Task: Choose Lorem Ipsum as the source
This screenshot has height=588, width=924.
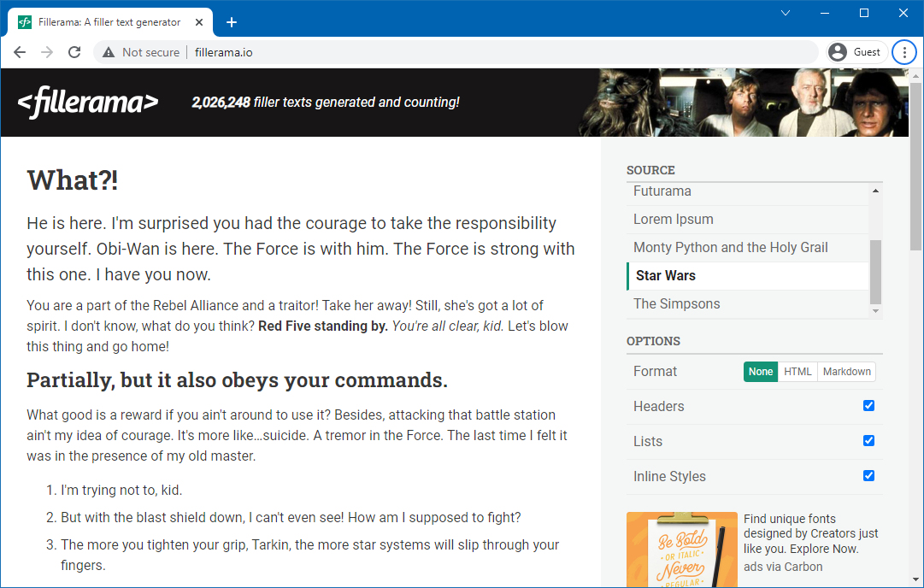Action: (x=747, y=219)
